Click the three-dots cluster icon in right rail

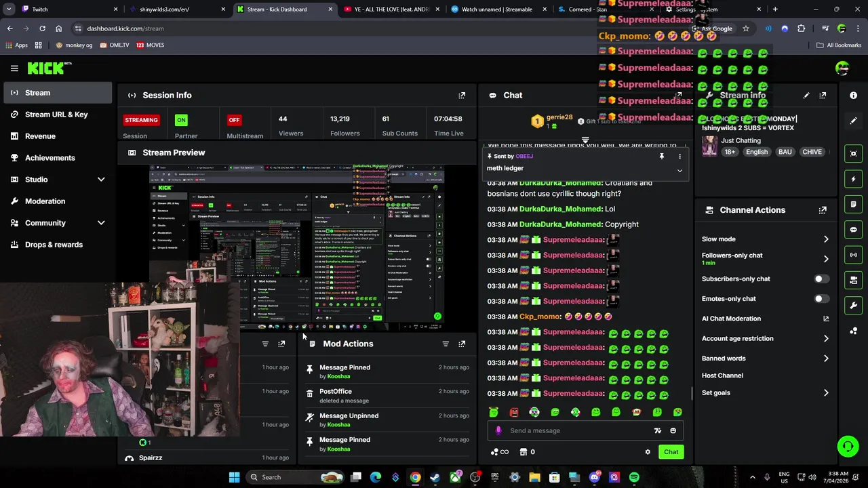pos(853,331)
